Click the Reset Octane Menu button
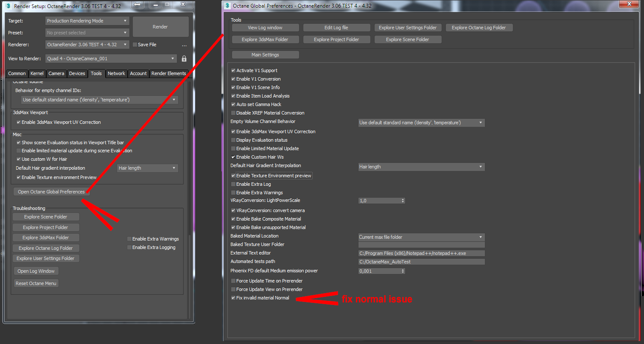This screenshot has height=344, width=644. tap(36, 283)
